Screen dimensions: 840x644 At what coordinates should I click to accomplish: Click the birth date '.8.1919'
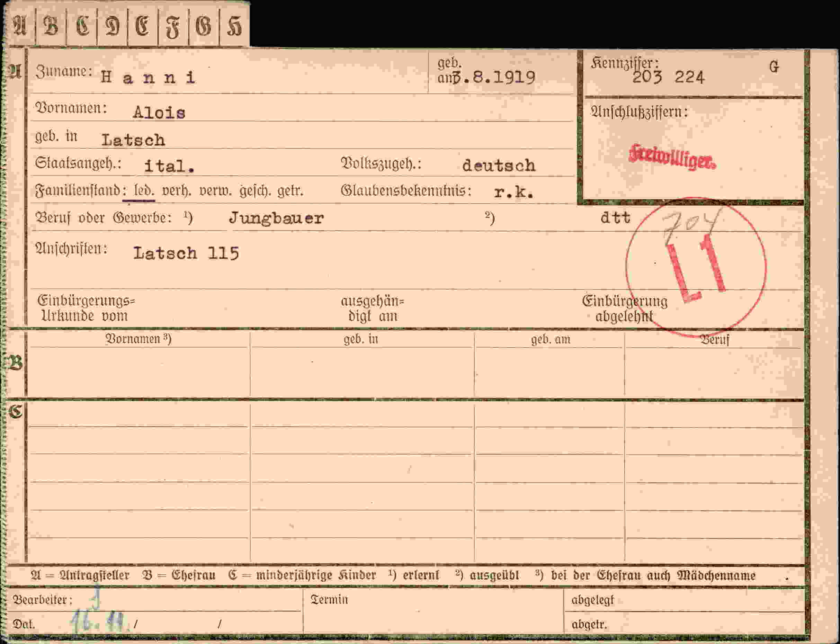pos(499,78)
